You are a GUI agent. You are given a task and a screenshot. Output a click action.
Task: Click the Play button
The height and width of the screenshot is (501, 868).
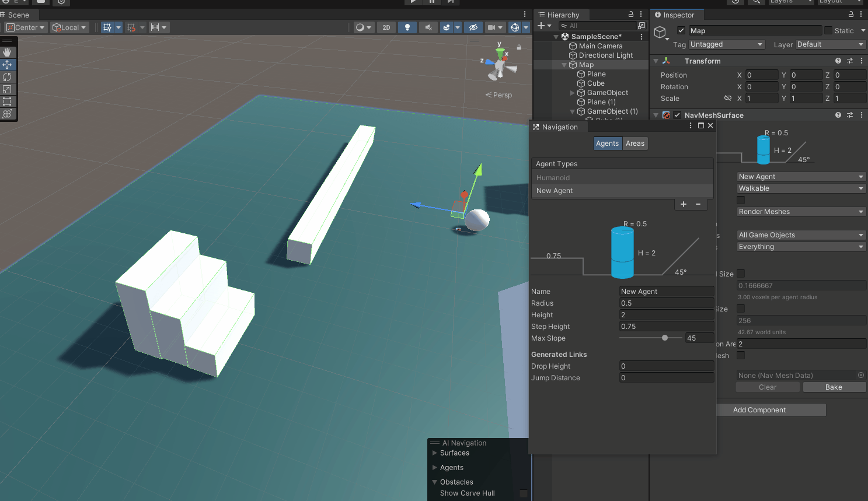pyautogui.click(x=413, y=2)
